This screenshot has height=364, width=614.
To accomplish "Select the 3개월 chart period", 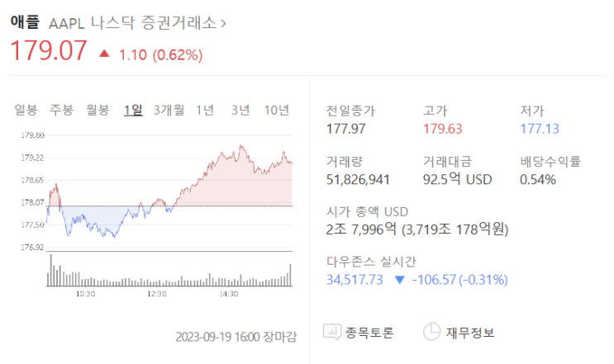I will coord(169,110).
